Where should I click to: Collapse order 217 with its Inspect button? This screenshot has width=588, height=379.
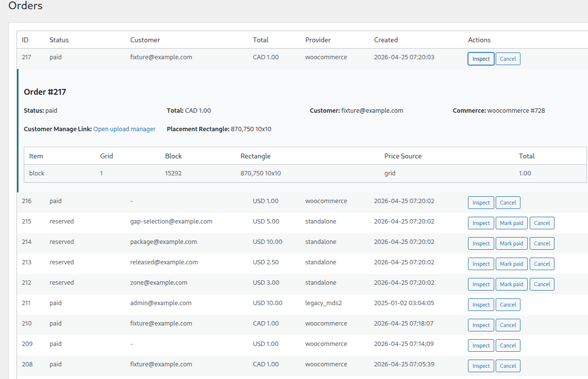pyautogui.click(x=481, y=59)
